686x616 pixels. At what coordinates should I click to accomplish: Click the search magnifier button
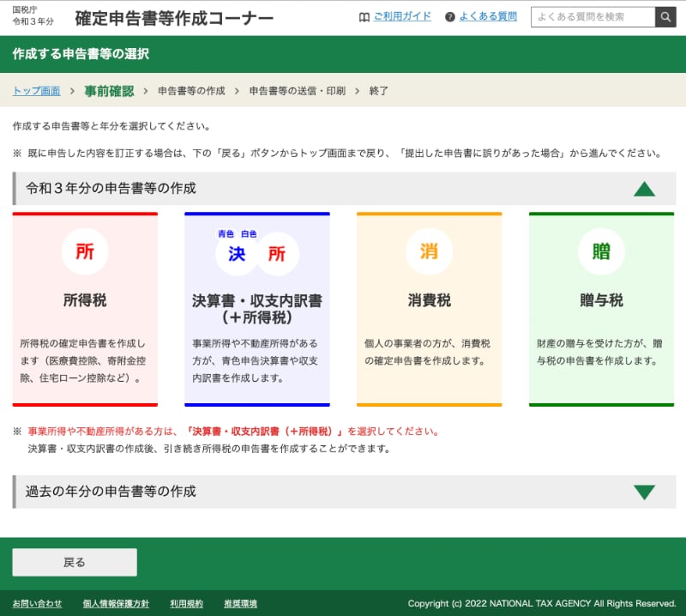[665, 17]
